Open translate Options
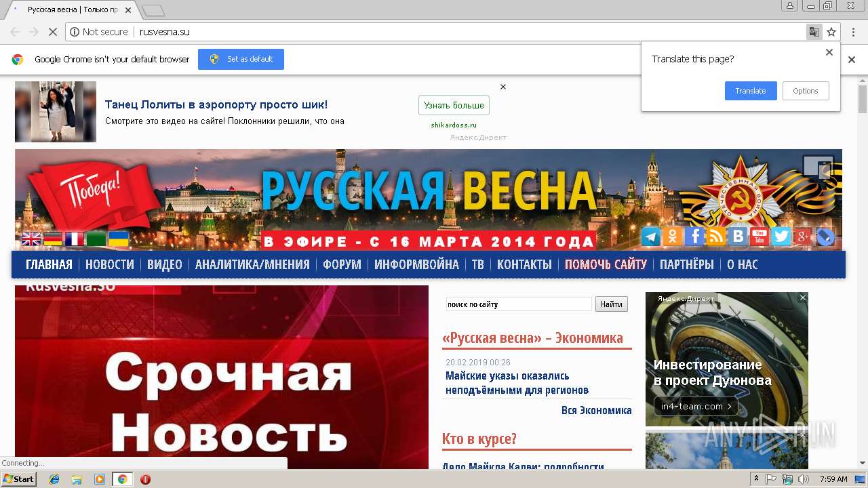 pos(806,91)
